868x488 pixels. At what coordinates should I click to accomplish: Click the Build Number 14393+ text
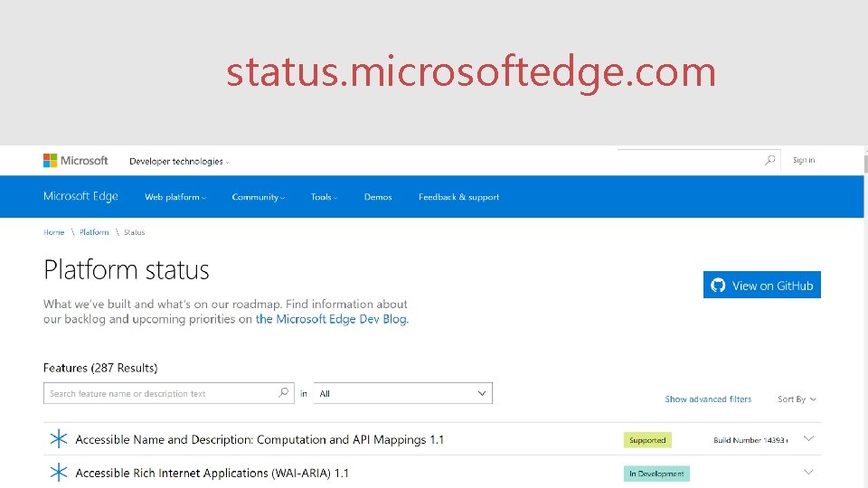750,440
